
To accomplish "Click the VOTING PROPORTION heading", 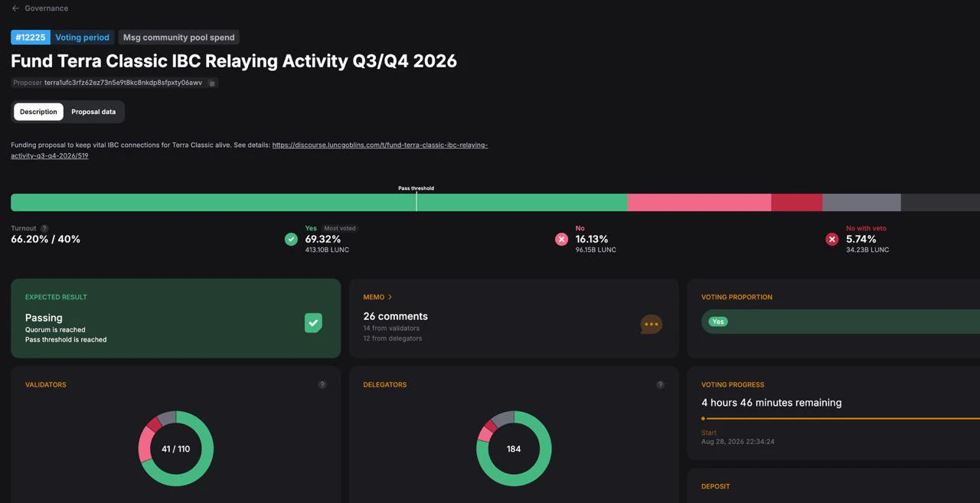I will (737, 297).
